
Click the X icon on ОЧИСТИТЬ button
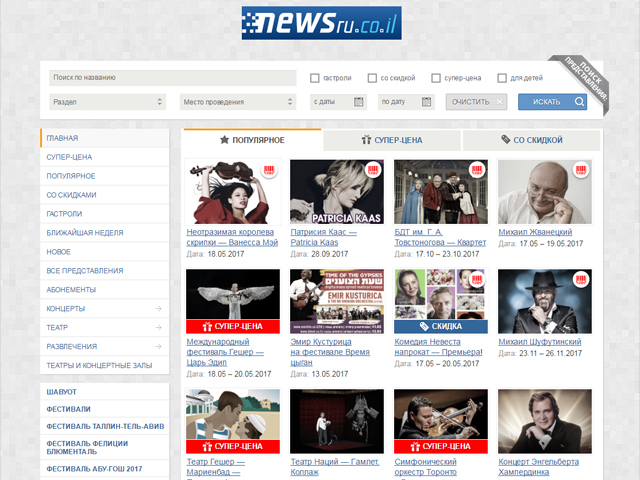[x=500, y=102]
